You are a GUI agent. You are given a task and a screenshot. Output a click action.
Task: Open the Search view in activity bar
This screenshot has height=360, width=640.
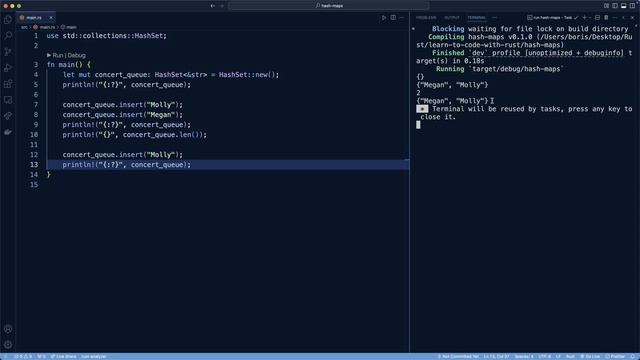pos(8,36)
